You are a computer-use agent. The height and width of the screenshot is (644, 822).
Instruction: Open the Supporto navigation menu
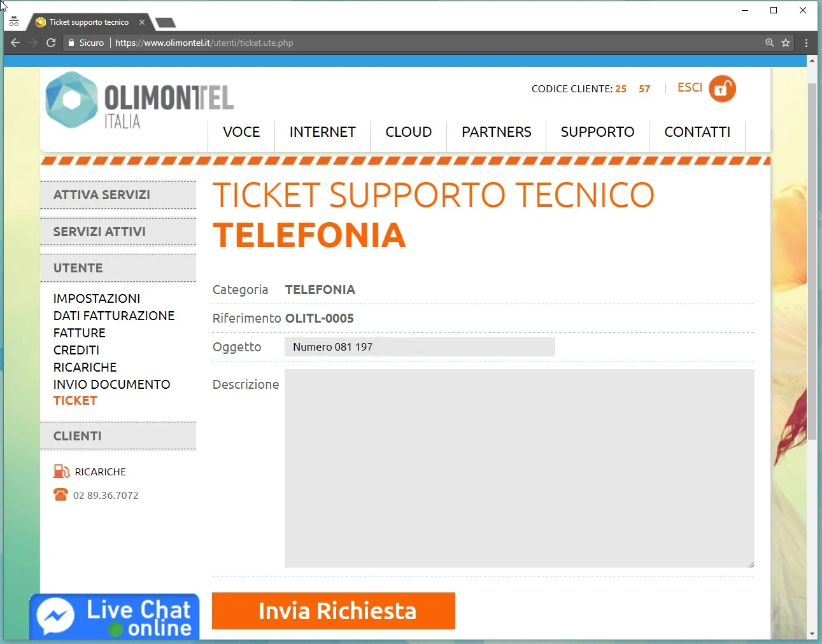coord(597,132)
